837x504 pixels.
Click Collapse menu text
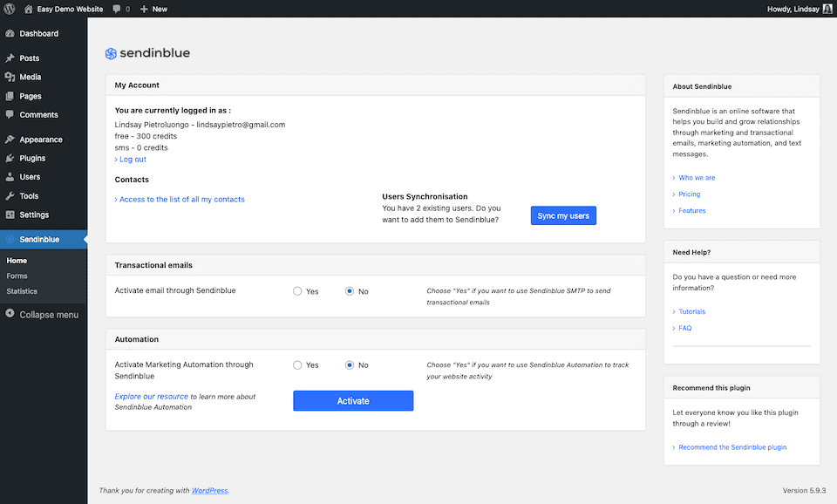coord(49,315)
